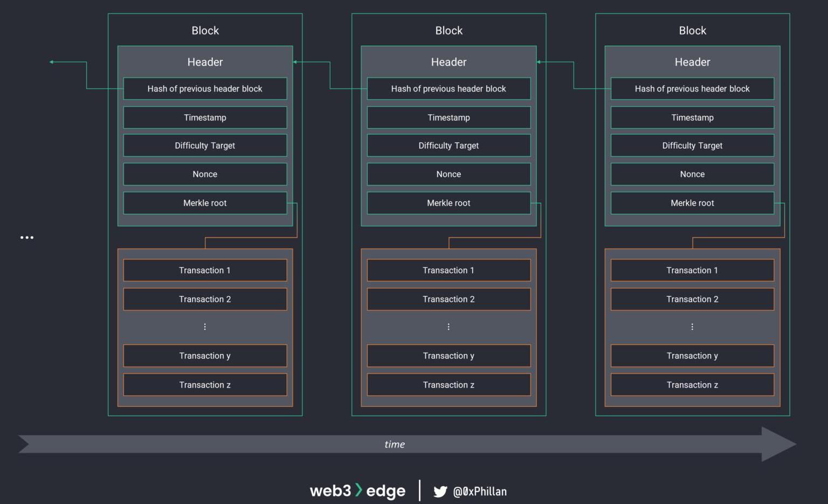Screen dimensions: 828x504
Task: Select Difficulty Target in the middle block
Action: (448, 146)
